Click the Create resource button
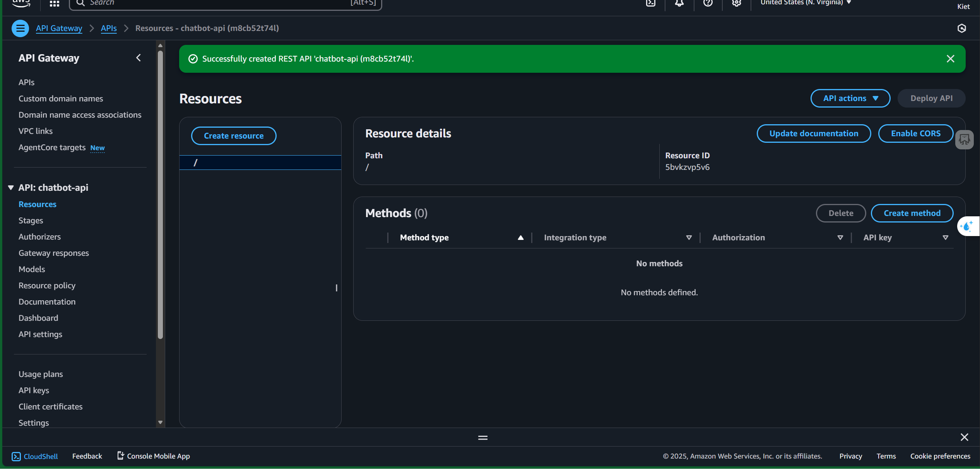 pos(234,136)
